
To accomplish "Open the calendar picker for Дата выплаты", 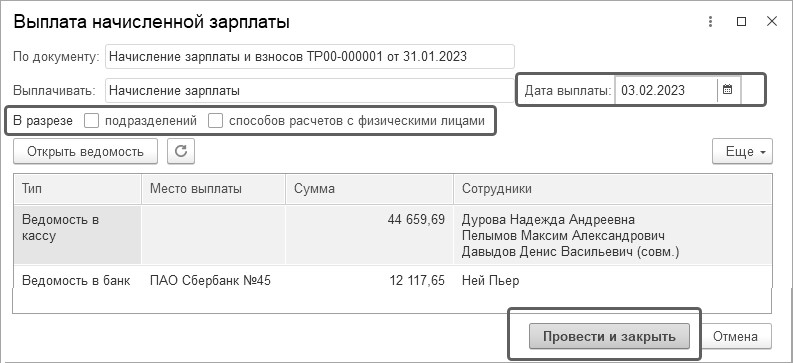I will click(728, 90).
